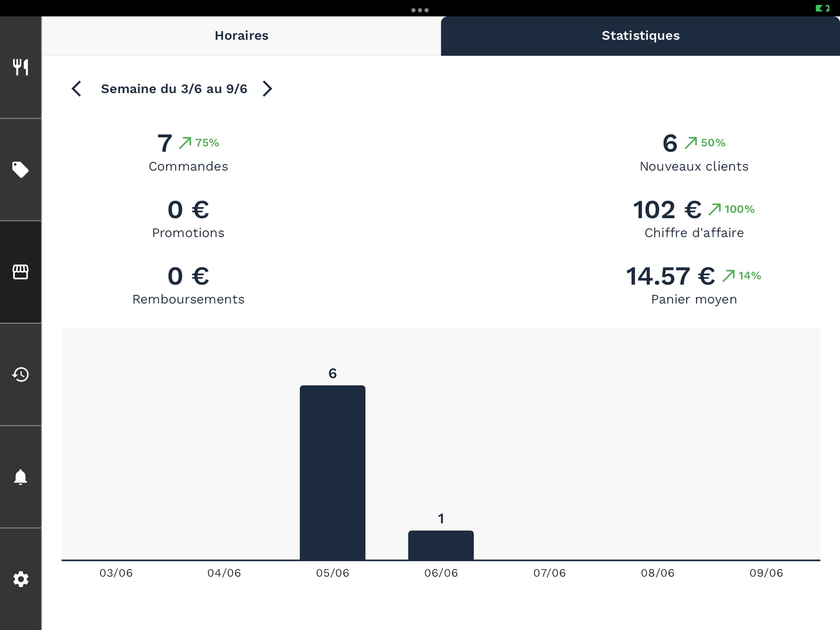Go to next week with right chevron
840x630 pixels.
coord(267,89)
